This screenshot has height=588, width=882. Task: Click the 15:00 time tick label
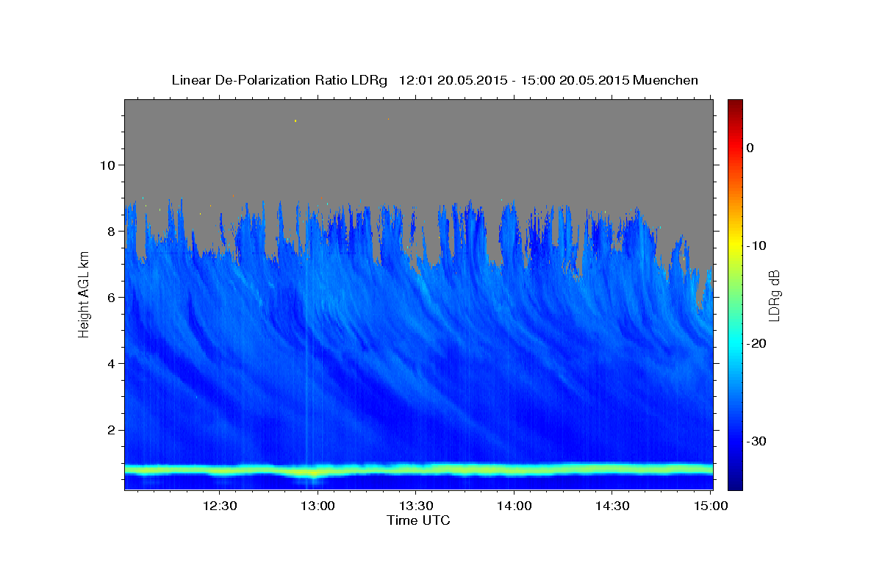tap(710, 506)
